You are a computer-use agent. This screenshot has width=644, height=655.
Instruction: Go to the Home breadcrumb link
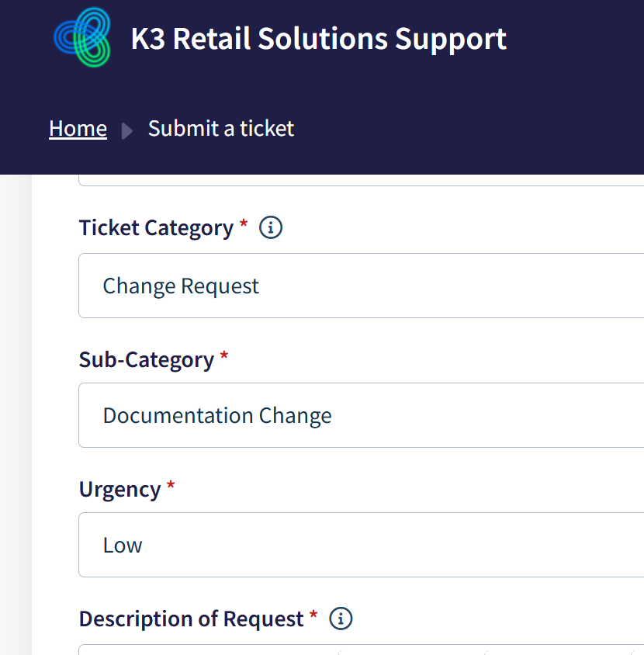tap(78, 128)
